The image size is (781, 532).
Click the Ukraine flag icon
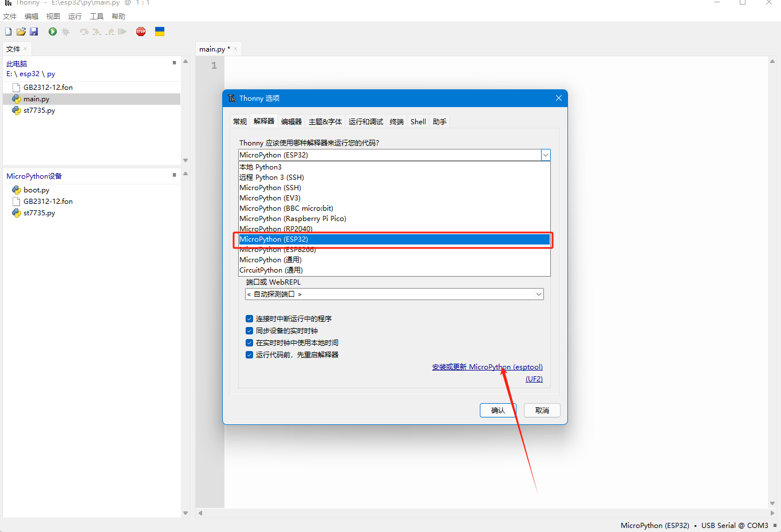pos(160,31)
